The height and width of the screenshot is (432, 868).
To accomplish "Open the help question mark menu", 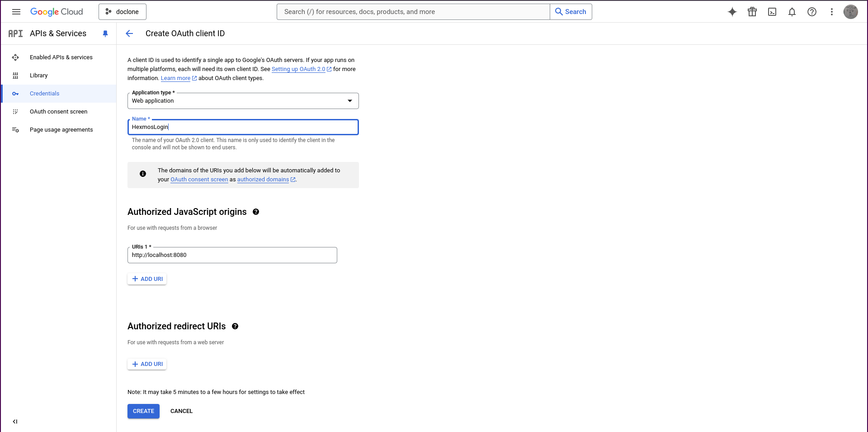I will (812, 12).
